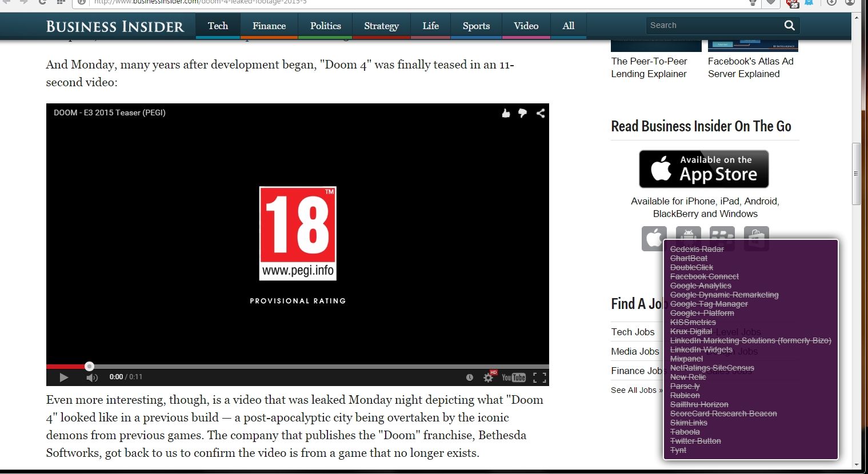Click Twitter Button tracker entry
The height and width of the screenshot is (474, 868).
click(695, 441)
